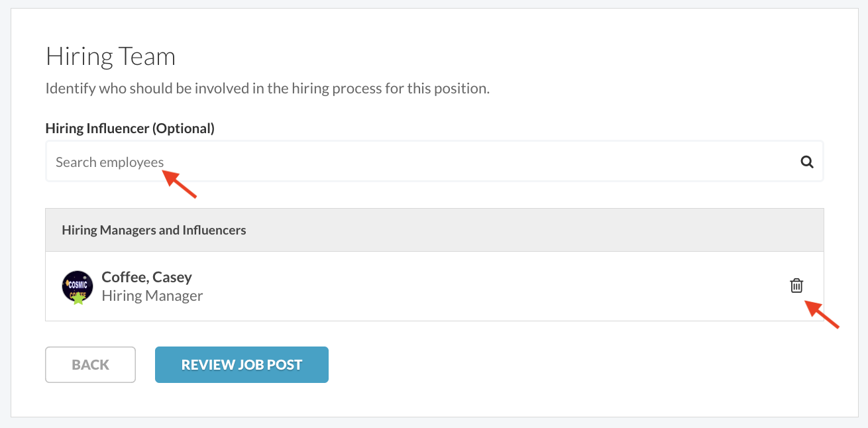Select the Coffee, Casey name
The height and width of the screenshot is (428, 868).
click(146, 277)
